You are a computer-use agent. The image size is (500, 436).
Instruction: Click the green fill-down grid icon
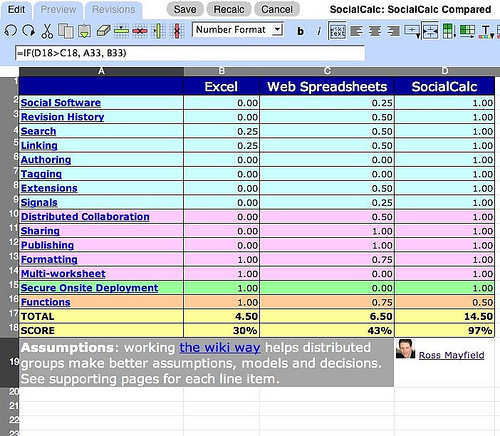click(449, 31)
